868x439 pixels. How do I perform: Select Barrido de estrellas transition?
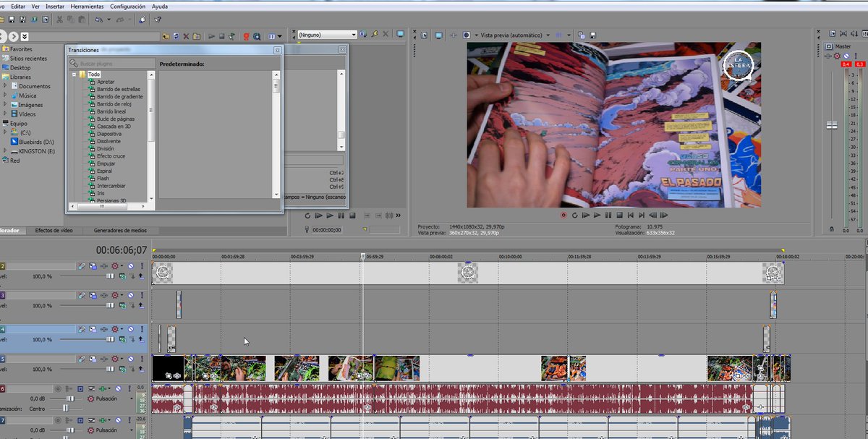tap(119, 89)
